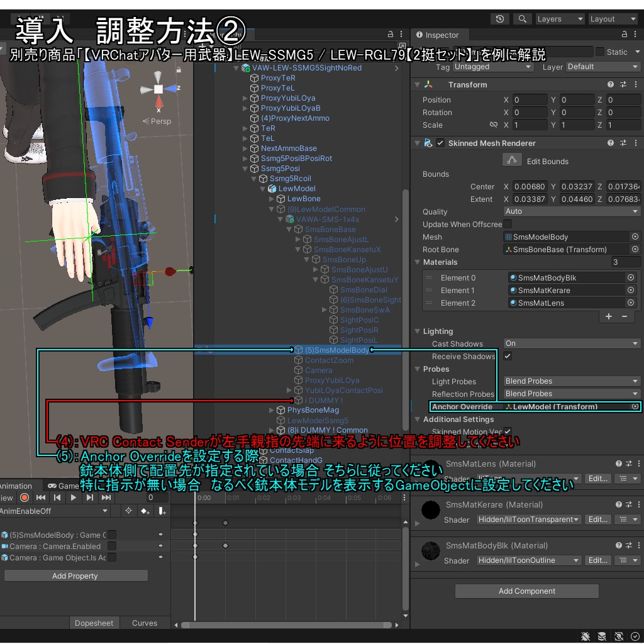The image size is (644, 644).
Task: Click the Position X input field
Action: coord(530,100)
